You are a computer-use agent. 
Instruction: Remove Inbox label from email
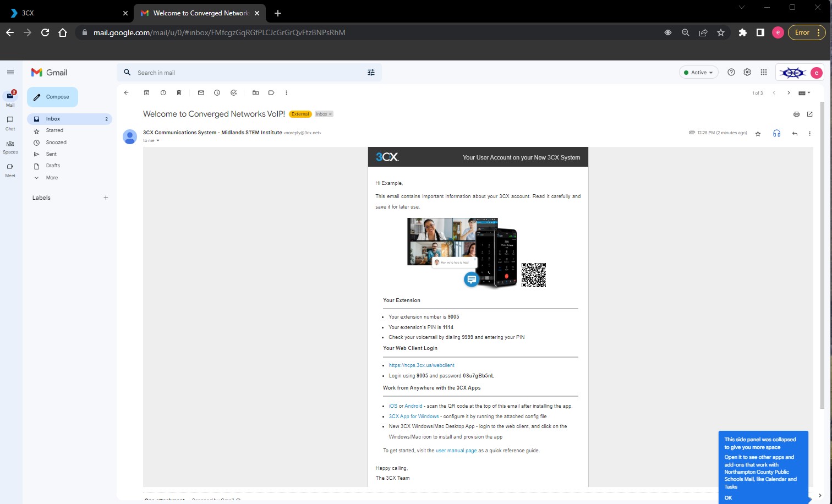click(330, 114)
